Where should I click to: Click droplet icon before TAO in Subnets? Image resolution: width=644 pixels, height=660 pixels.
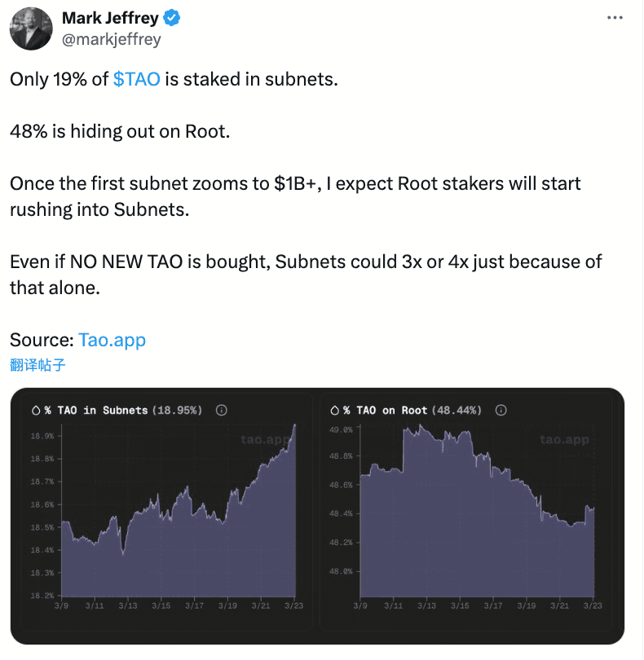(x=36, y=410)
